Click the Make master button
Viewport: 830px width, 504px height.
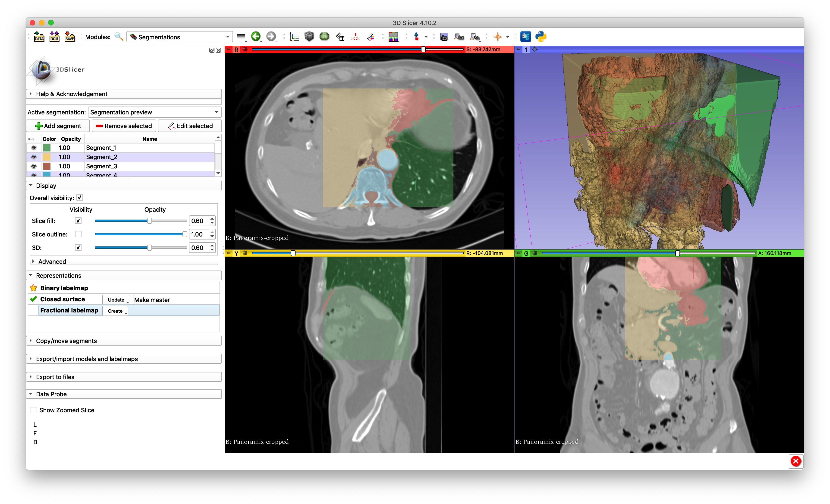[152, 300]
